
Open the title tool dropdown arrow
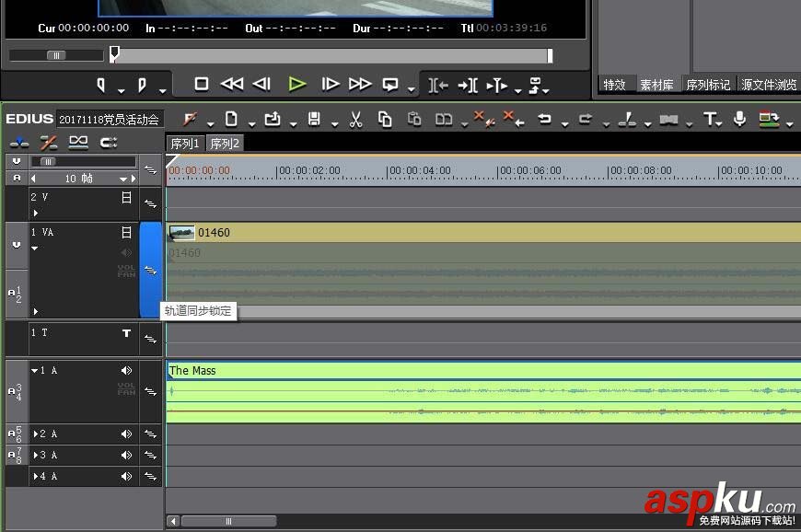click(x=720, y=124)
